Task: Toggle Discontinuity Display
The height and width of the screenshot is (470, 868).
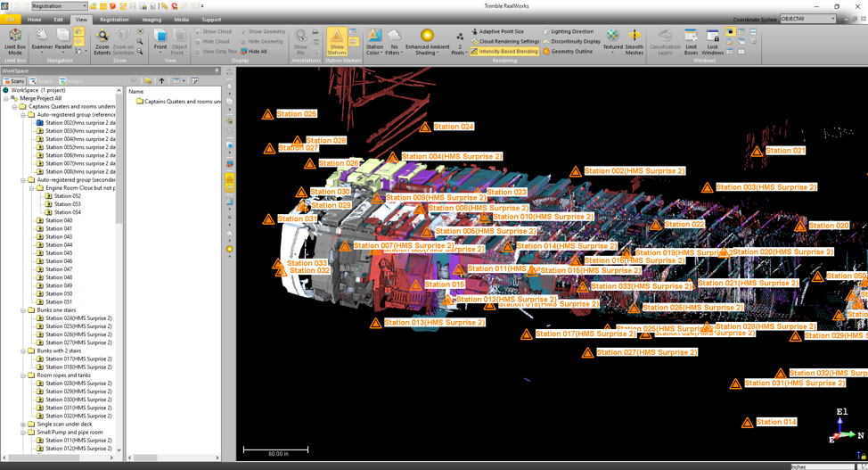Action: [572, 41]
